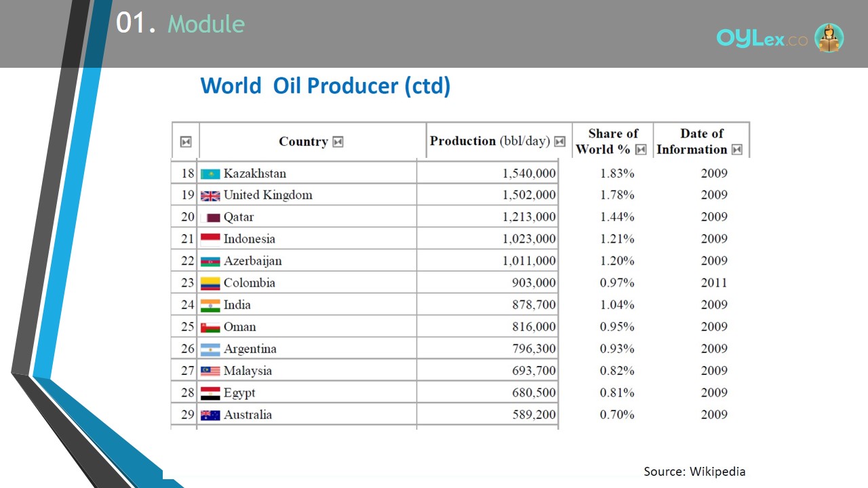Screen dimensions: 868x488
Task: Select the Qatar country name
Action: pos(239,218)
